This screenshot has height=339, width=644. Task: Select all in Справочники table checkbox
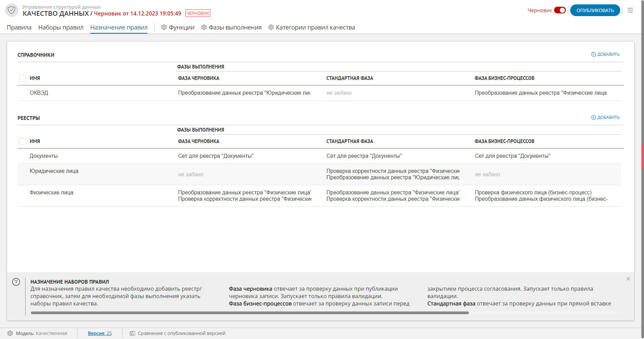[x=22, y=78]
